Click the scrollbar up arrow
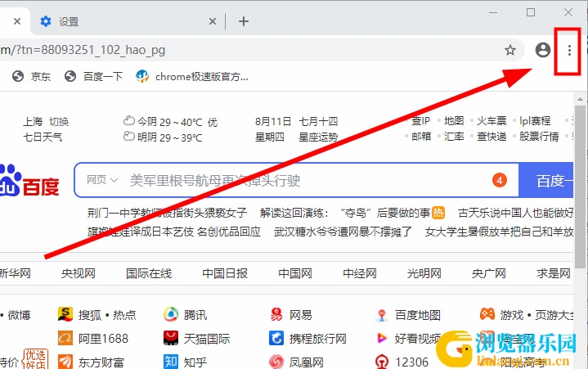Image resolution: width=588 pixels, height=369 pixels. (x=580, y=99)
